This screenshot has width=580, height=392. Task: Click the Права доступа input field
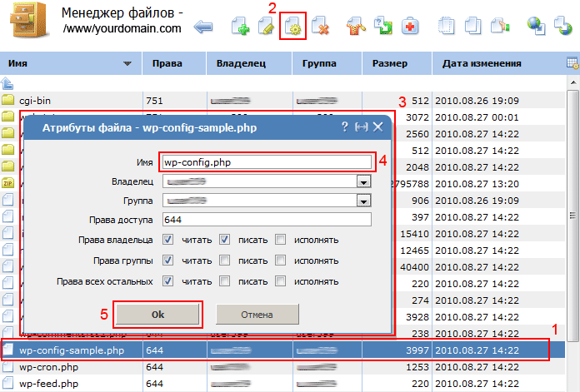(267, 219)
